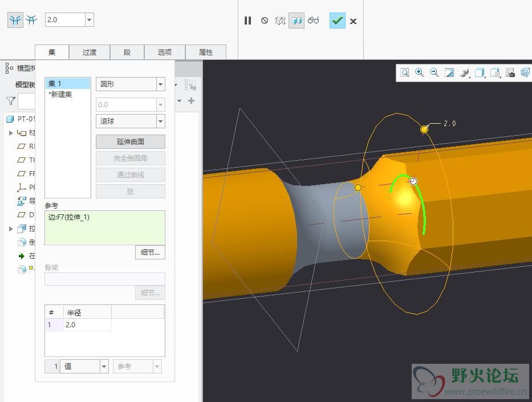The height and width of the screenshot is (402, 532).
Task: Open the view manager camera icon
Action: pos(510,72)
